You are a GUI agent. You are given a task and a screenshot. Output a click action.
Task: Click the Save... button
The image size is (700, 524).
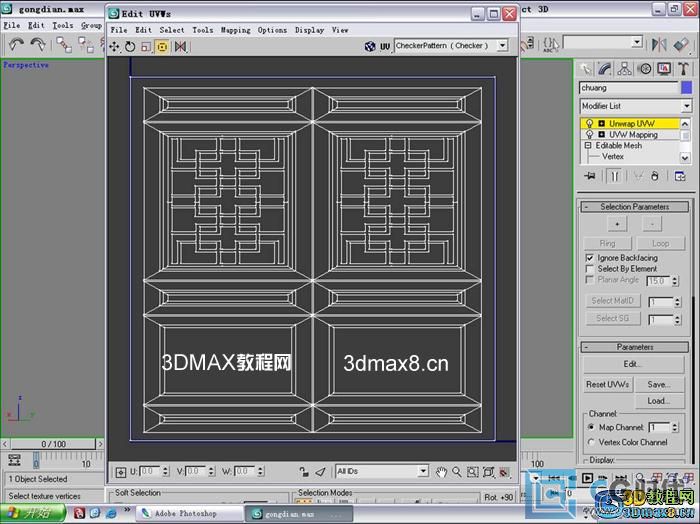[x=659, y=384]
